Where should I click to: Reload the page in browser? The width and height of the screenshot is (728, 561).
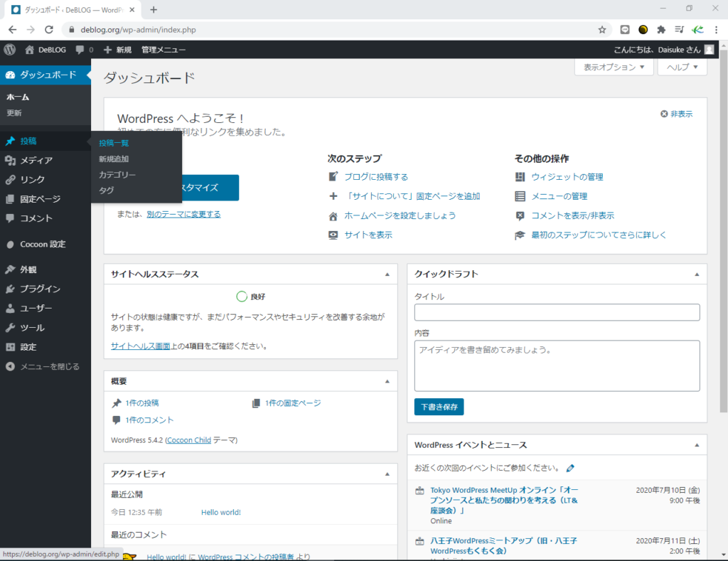pyautogui.click(x=49, y=30)
